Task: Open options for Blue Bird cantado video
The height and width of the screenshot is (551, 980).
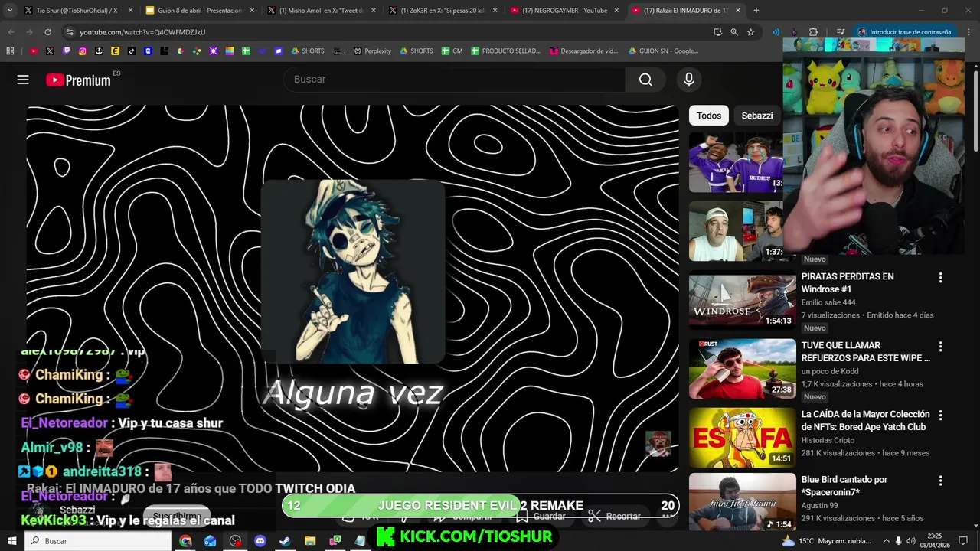Action: [x=940, y=481]
